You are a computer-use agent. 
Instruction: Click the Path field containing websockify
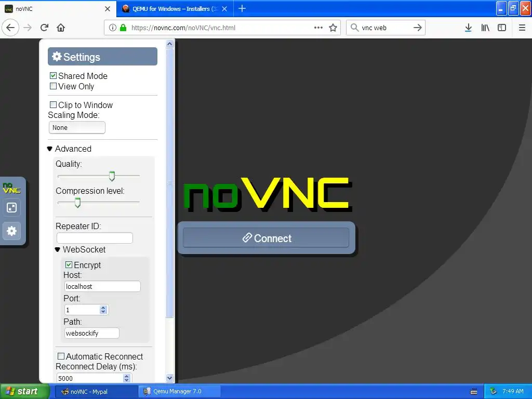[92, 333]
